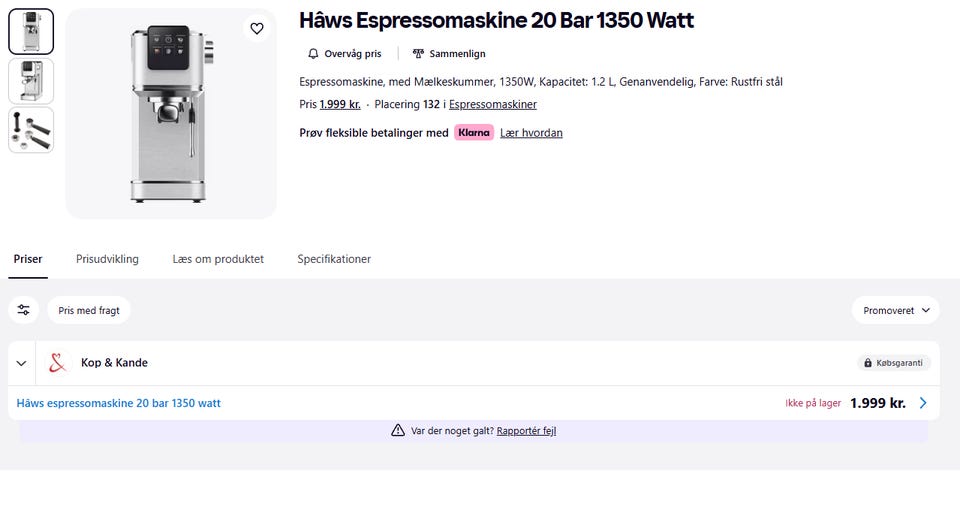Click the Kop & Kande store logo
The width and height of the screenshot is (960, 510).
(58, 363)
